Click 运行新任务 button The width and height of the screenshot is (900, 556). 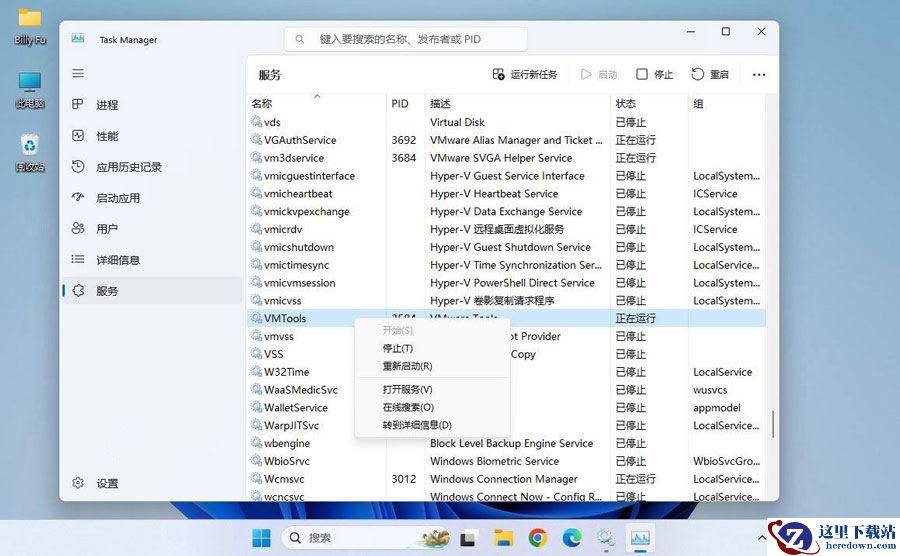[525, 75]
